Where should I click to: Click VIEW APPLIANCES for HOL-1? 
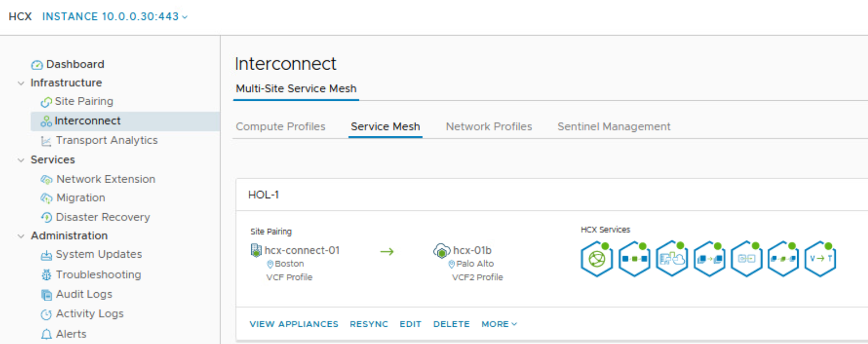[294, 324]
